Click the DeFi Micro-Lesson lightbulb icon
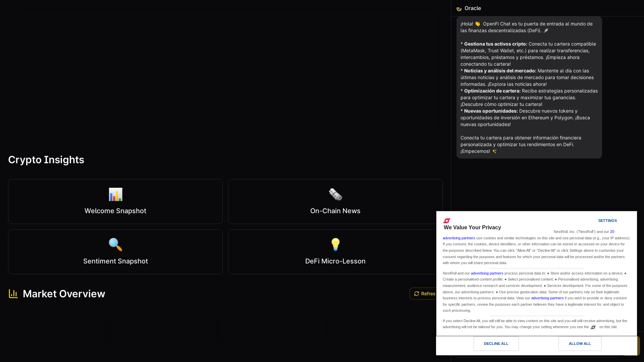Screen dimensions: 644x362 [x=335, y=245]
